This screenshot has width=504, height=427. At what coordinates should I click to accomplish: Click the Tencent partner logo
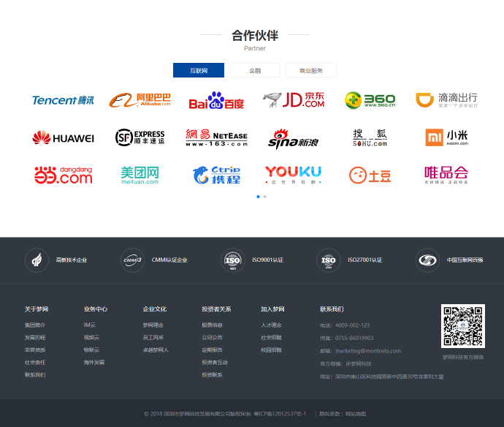click(x=63, y=100)
